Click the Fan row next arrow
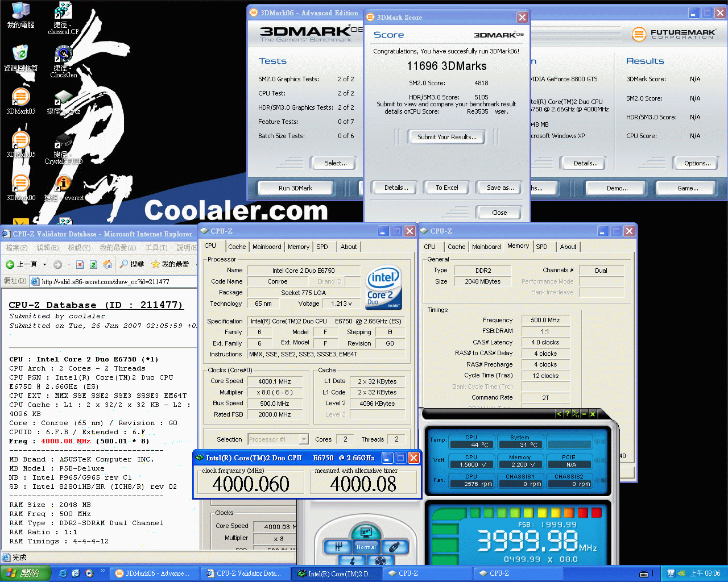The height and width of the screenshot is (582, 728). 603,480
